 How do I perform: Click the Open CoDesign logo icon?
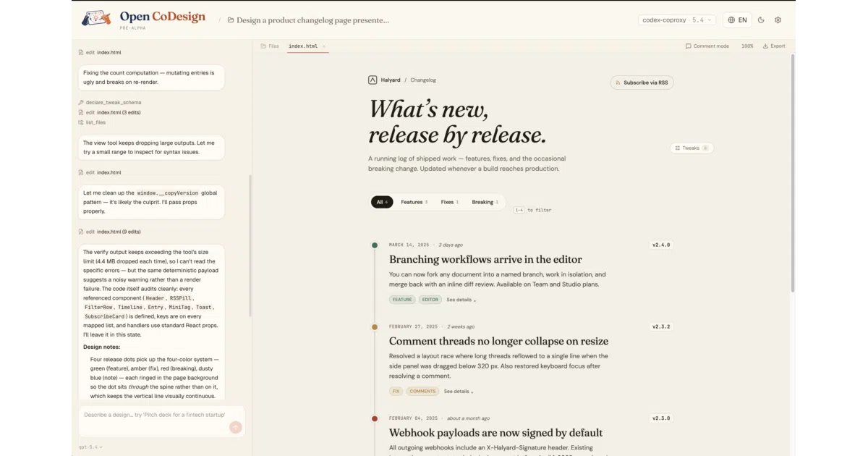point(95,18)
